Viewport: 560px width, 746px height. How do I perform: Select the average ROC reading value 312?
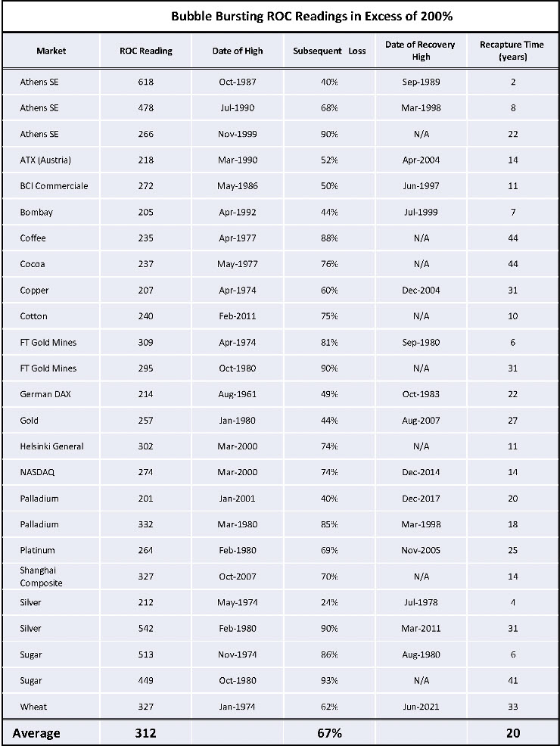[x=146, y=733]
